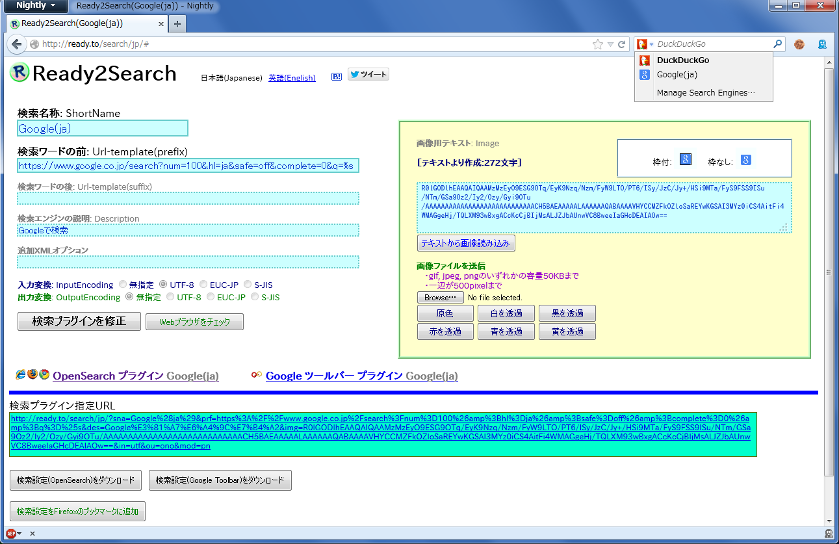Click the Chrome icon beside OpenSearch link
The image size is (839, 544).
click(44, 374)
